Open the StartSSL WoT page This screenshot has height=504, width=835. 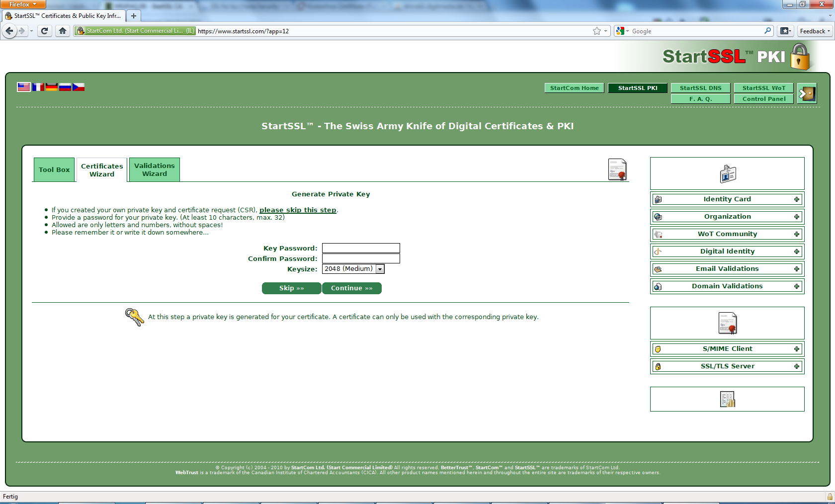tap(764, 88)
